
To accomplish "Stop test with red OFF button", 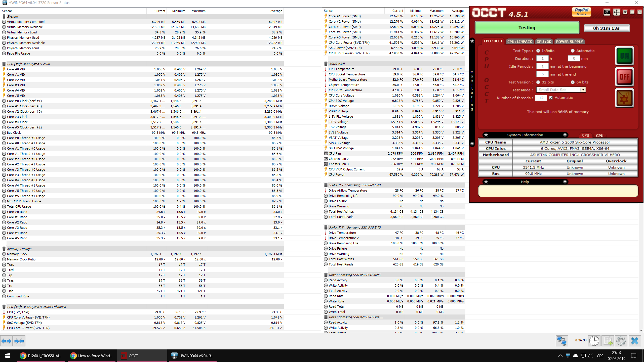I will [x=624, y=77].
